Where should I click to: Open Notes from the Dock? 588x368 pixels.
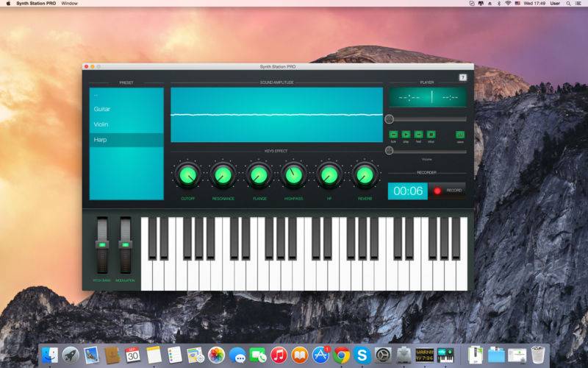tap(154, 355)
